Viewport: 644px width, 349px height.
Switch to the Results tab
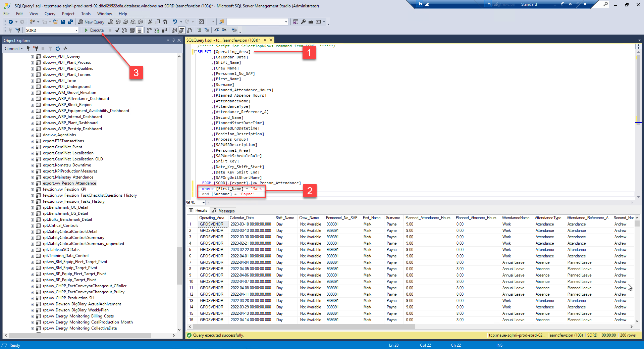tap(198, 210)
